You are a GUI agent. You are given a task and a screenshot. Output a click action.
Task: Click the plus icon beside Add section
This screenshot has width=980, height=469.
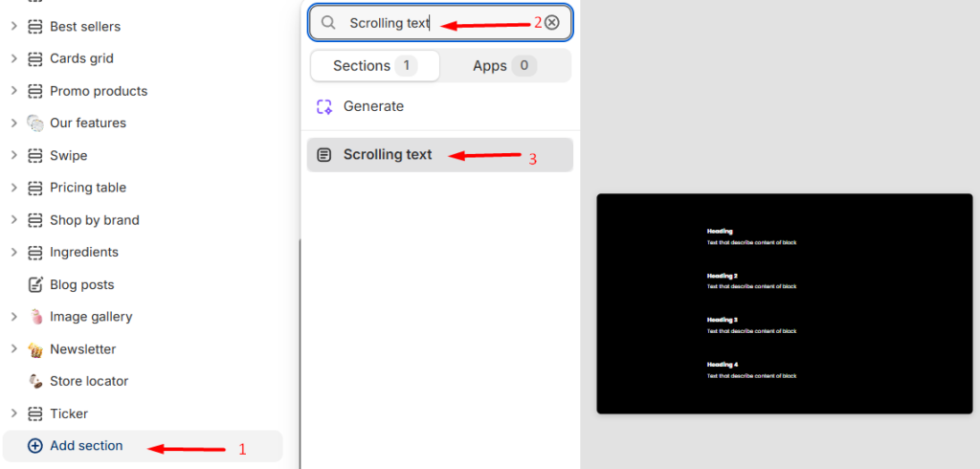click(x=35, y=446)
